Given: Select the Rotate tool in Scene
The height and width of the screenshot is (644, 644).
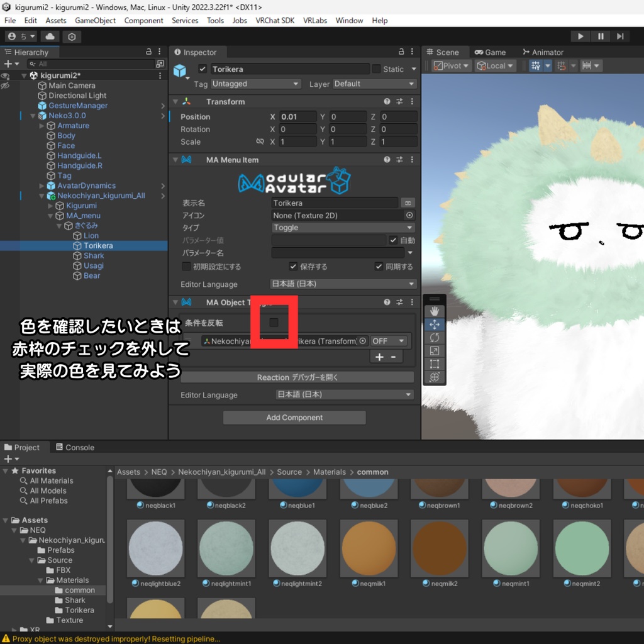Looking at the screenshot, I should [x=435, y=338].
